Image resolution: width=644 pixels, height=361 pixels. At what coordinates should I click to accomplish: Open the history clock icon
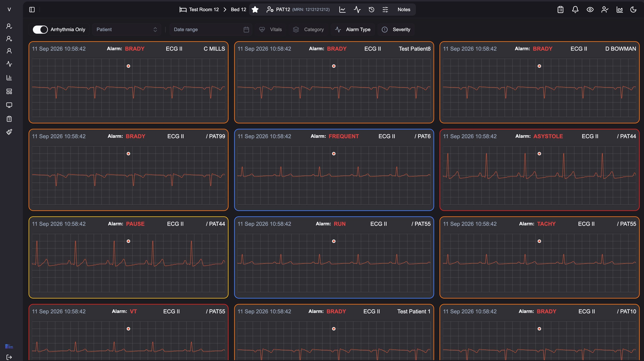click(x=371, y=9)
